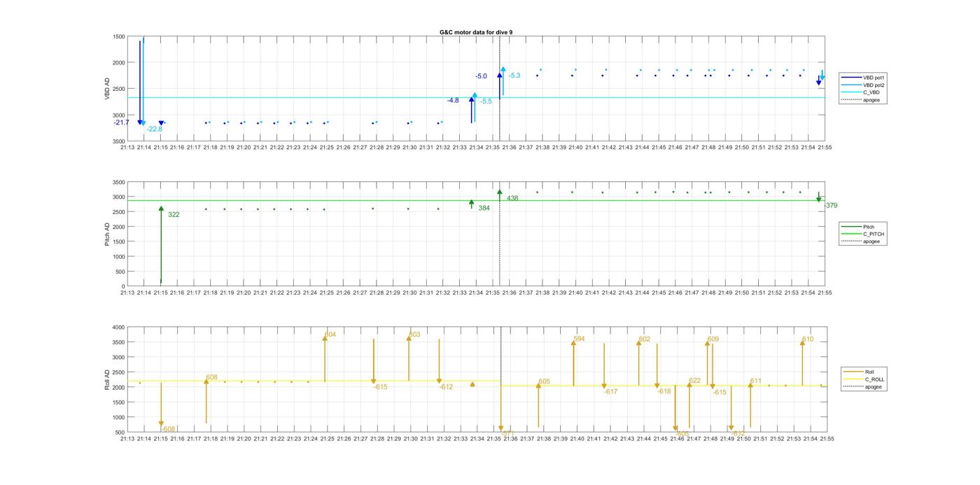The width and height of the screenshot is (980, 485).
Task: Click the '322' pitch data label
Action: [174, 215]
